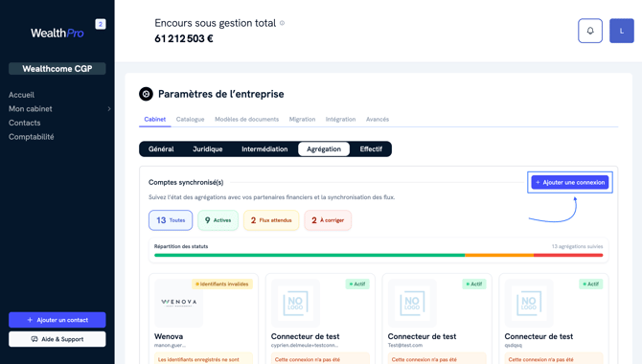Click the No Logo image of qsdqsq connector
Viewport: 642px width, 364px height.
pyautogui.click(x=529, y=303)
